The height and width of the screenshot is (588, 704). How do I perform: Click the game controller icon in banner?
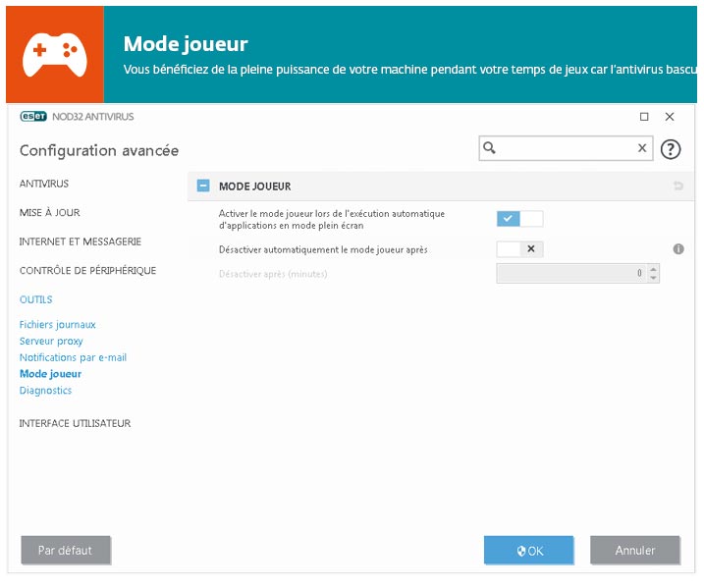pos(54,54)
